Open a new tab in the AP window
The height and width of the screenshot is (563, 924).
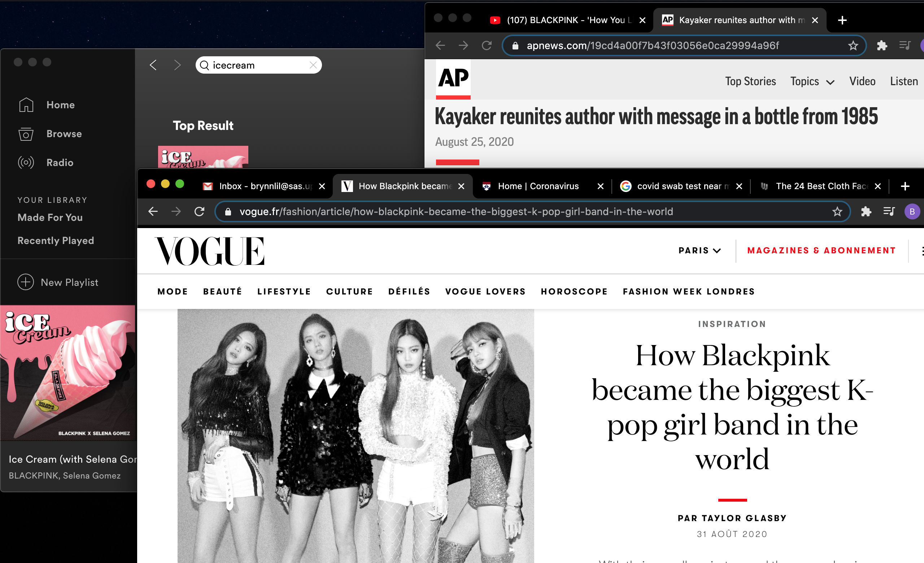point(842,20)
